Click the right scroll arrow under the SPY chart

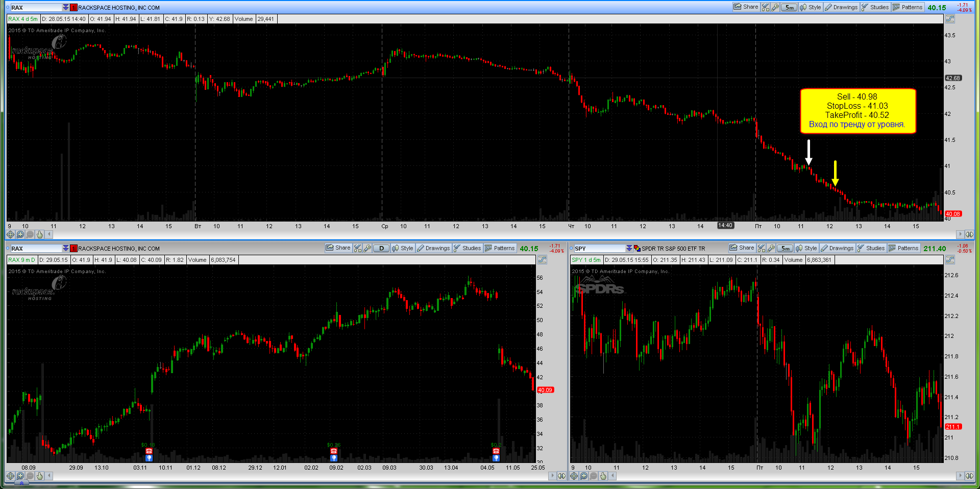point(960,476)
